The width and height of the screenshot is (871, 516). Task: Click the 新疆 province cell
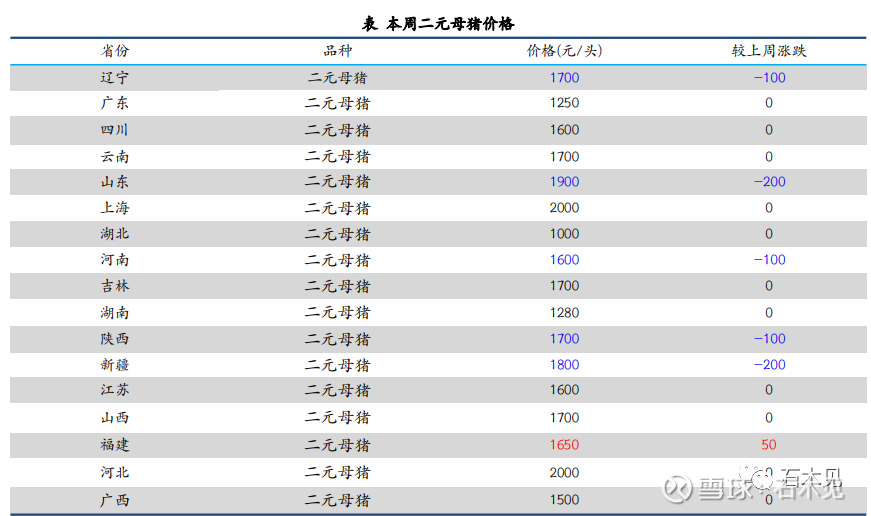coord(115,365)
